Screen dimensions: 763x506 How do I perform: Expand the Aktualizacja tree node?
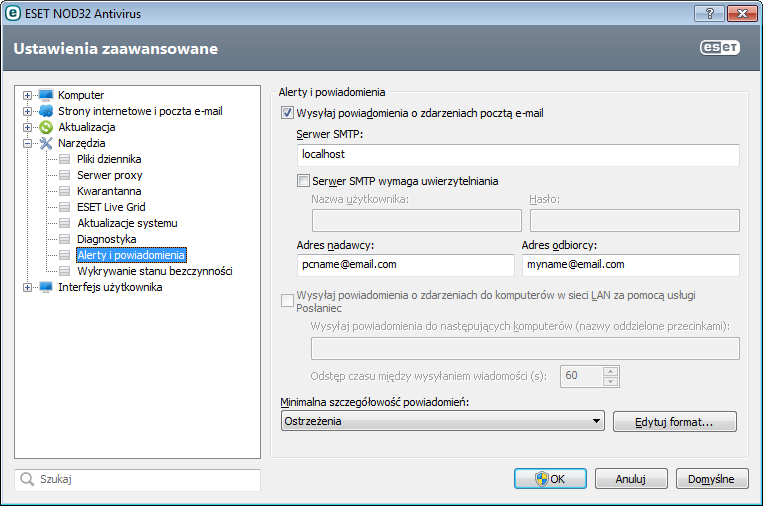[x=27, y=127]
